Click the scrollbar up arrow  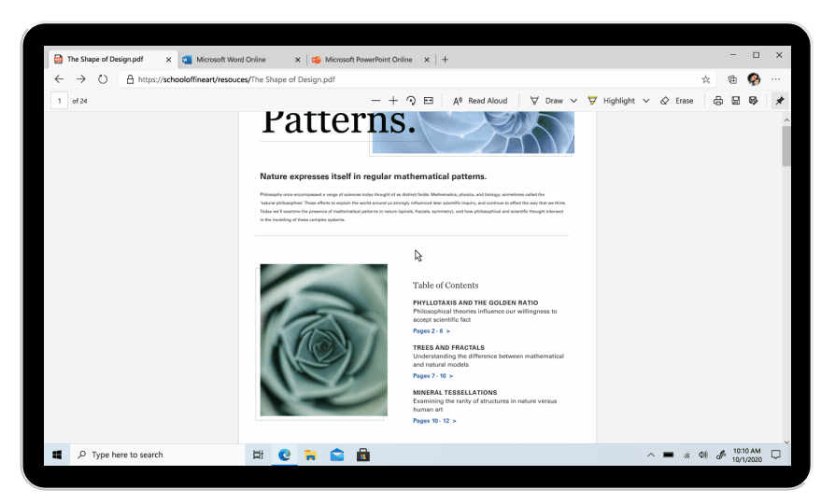[786, 120]
